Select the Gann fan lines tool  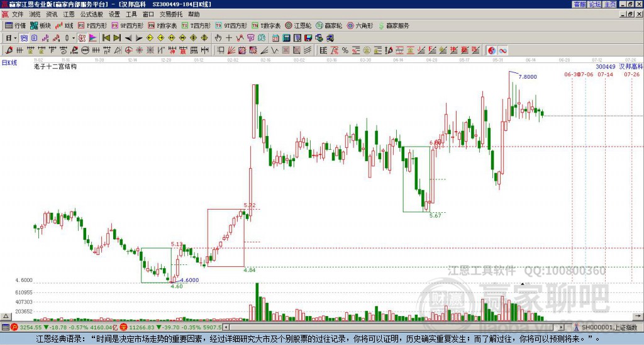click(231, 50)
